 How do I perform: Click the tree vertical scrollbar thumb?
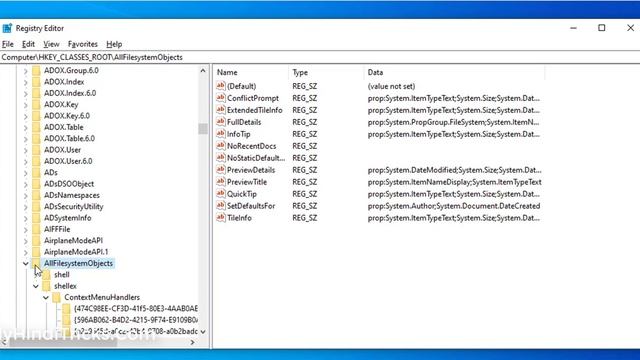203,129
